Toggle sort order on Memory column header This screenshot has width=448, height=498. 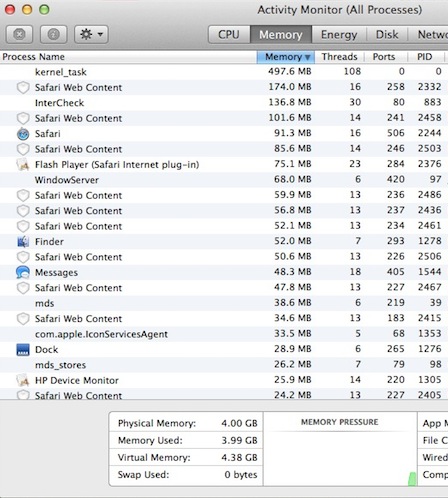pos(285,57)
